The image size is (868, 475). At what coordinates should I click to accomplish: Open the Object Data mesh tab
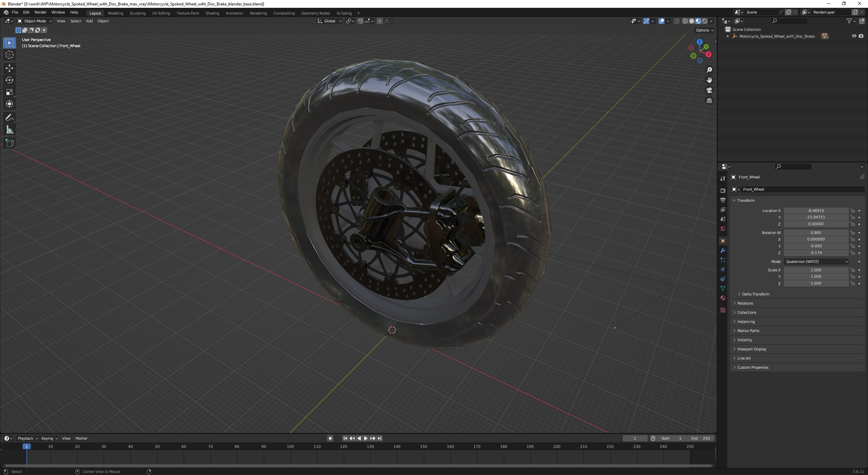pos(723,288)
